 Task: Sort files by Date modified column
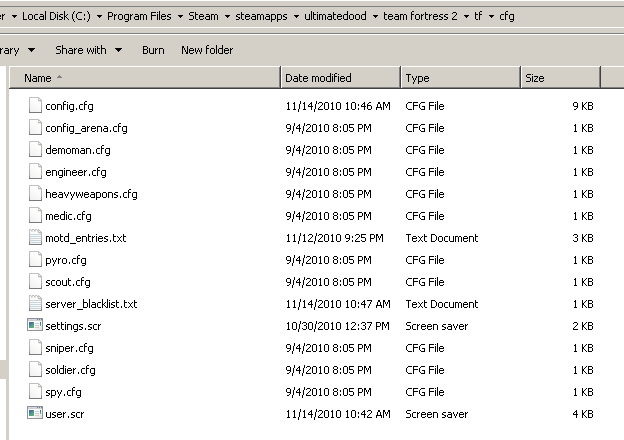[x=341, y=78]
